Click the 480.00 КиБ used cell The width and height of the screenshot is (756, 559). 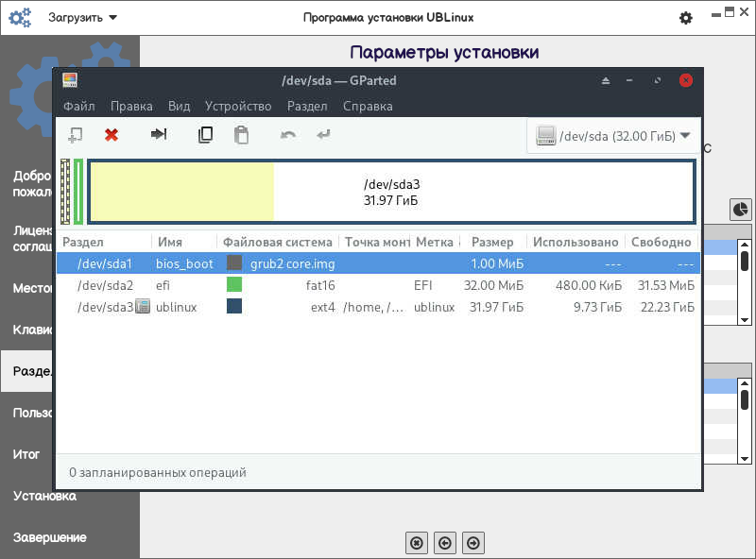588,285
